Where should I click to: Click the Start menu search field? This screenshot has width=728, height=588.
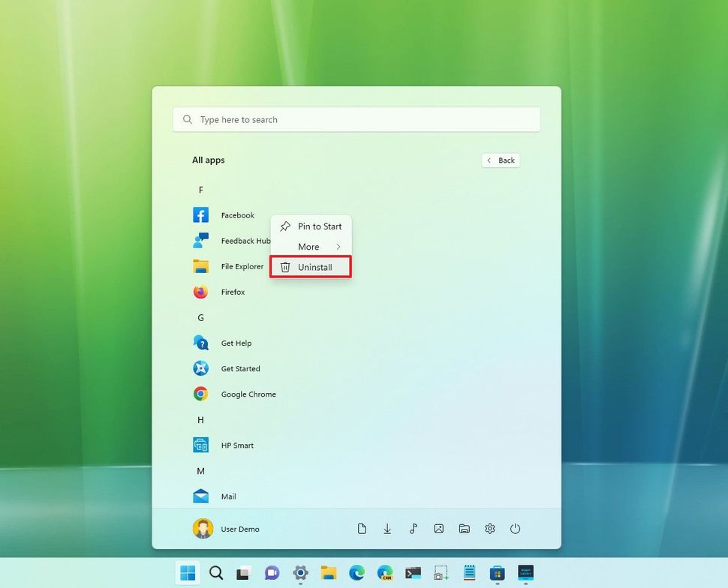(356, 119)
